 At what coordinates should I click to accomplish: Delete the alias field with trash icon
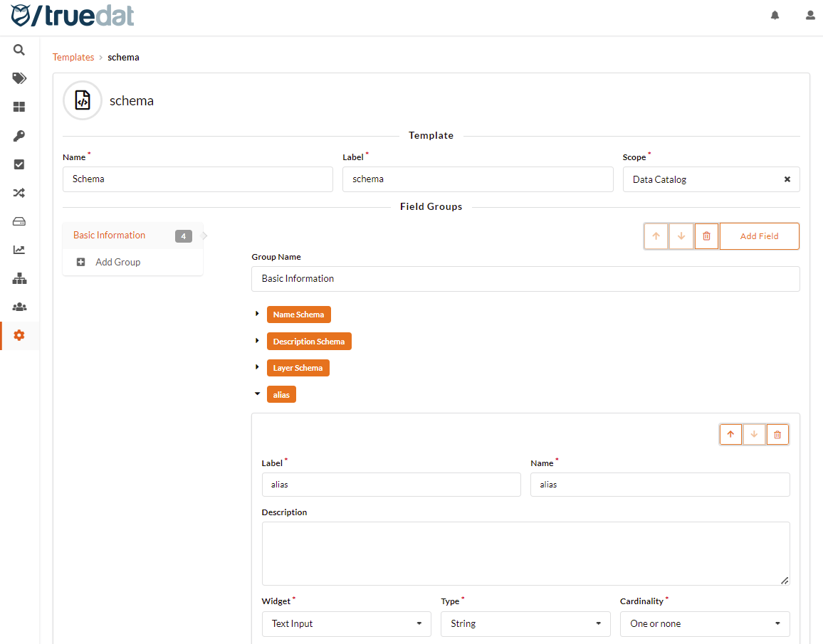pos(777,434)
